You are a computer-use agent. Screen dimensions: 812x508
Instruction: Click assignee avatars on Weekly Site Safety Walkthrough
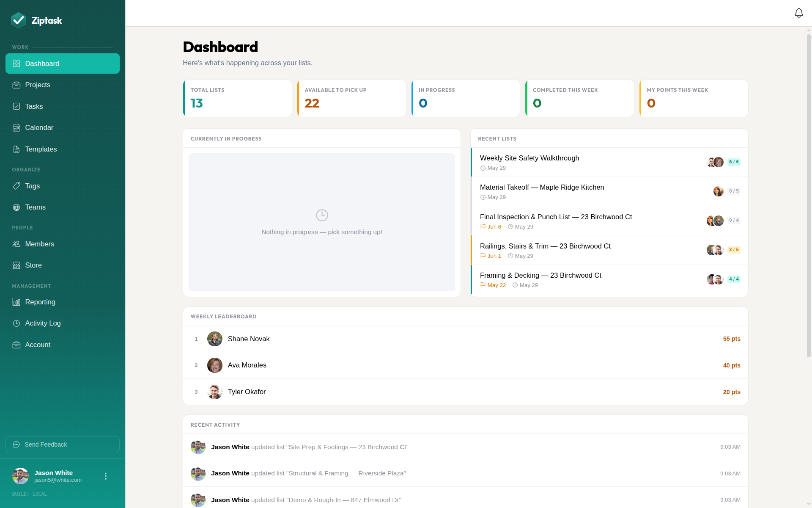point(715,162)
